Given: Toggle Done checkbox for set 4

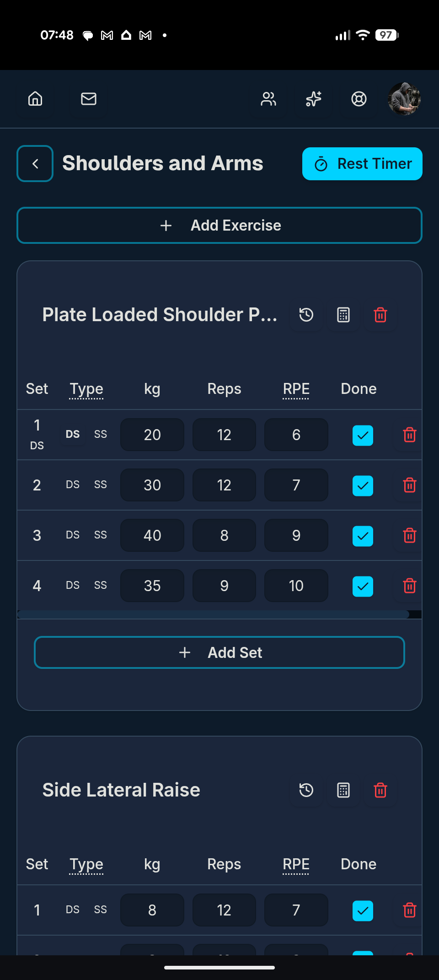Looking at the screenshot, I should 363,586.
